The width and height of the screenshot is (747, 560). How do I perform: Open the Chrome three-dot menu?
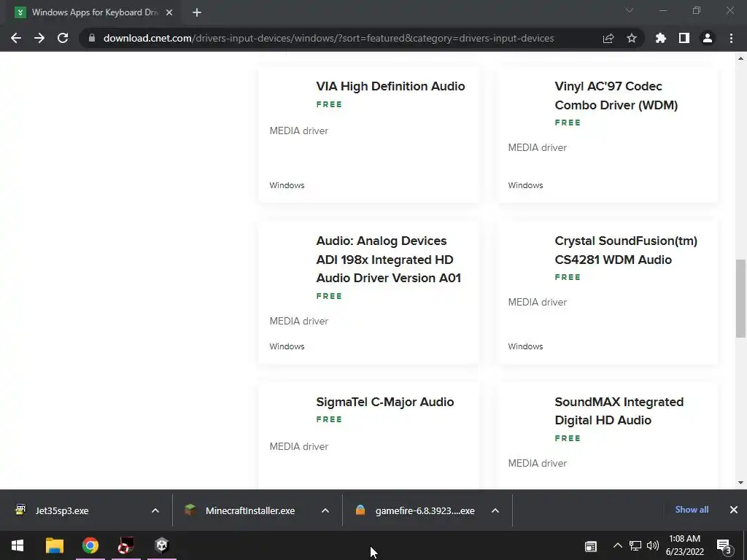coord(731,38)
